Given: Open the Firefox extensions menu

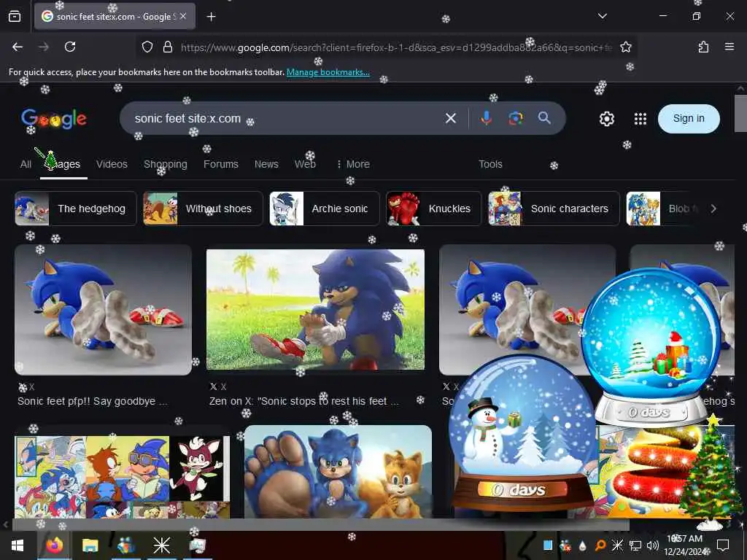Looking at the screenshot, I should tap(703, 47).
